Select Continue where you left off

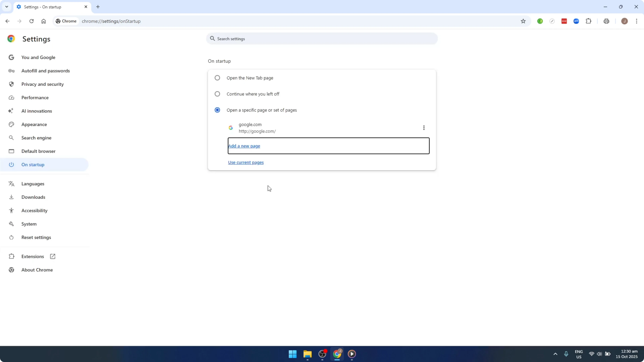[x=217, y=94]
